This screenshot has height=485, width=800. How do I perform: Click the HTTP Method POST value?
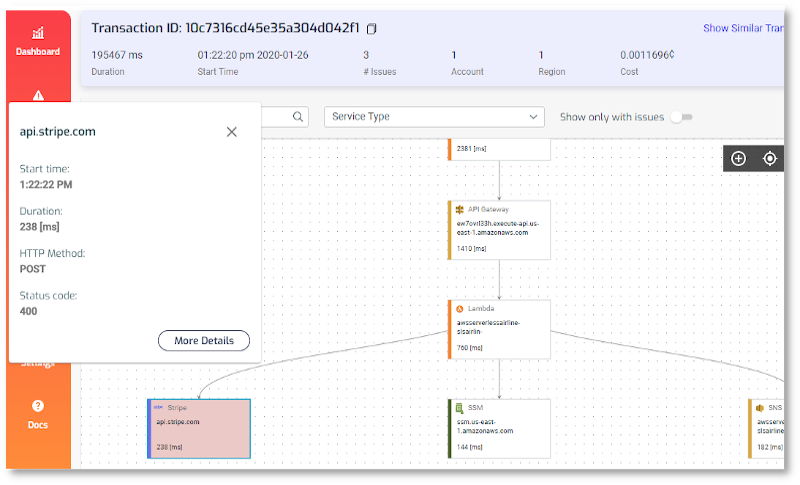click(x=33, y=269)
